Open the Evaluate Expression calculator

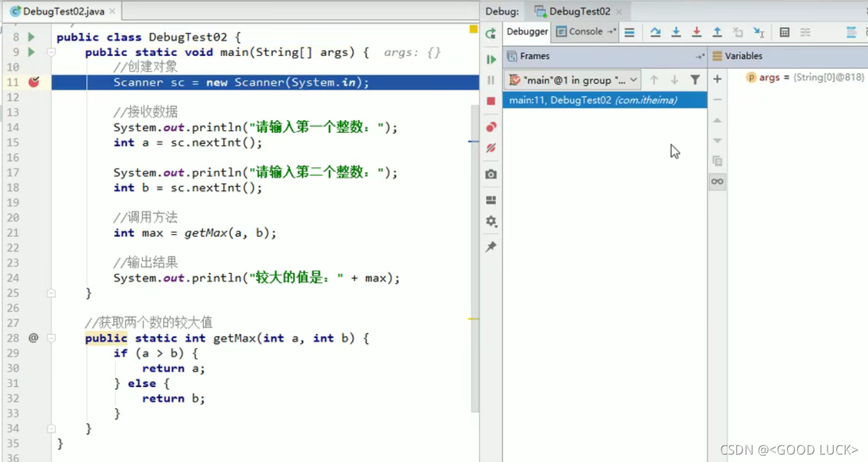tap(784, 32)
